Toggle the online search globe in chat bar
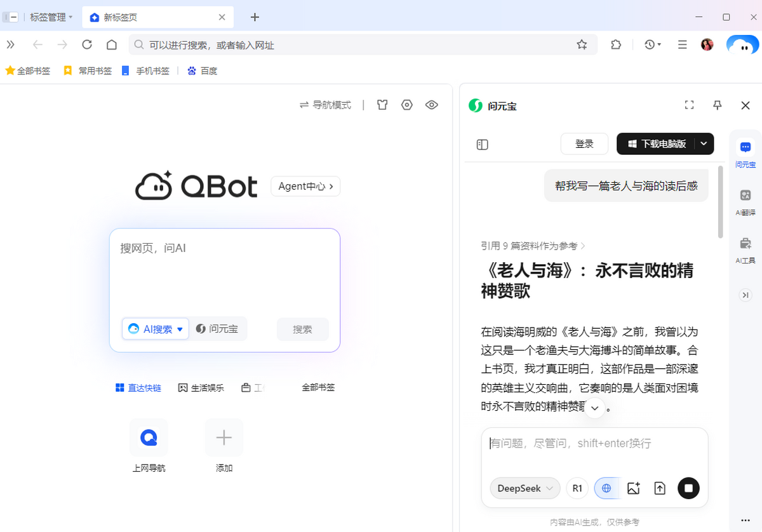Image resolution: width=762 pixels, height=532 pixels. [x=606, y=488]
